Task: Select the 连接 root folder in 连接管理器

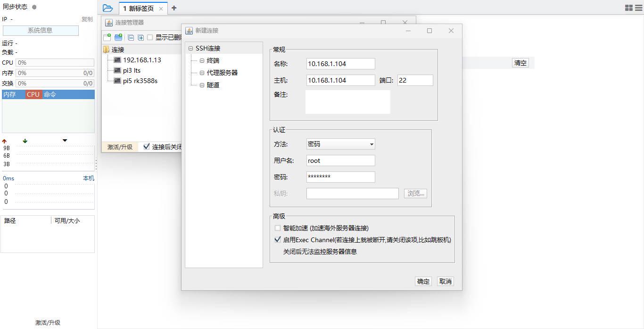Action: (118, 50)
